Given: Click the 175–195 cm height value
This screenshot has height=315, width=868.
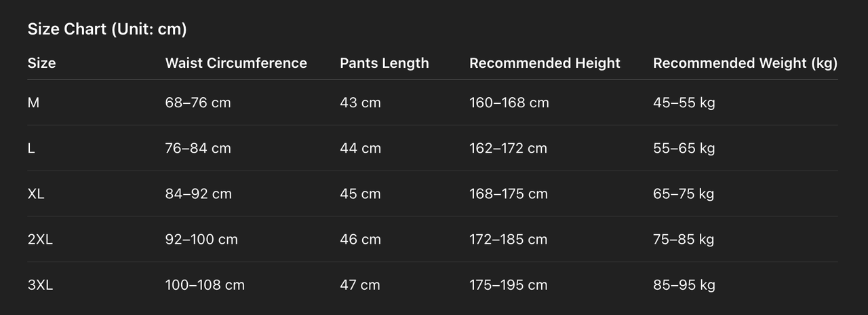Looking at the screenshot, I should (508, 284).
